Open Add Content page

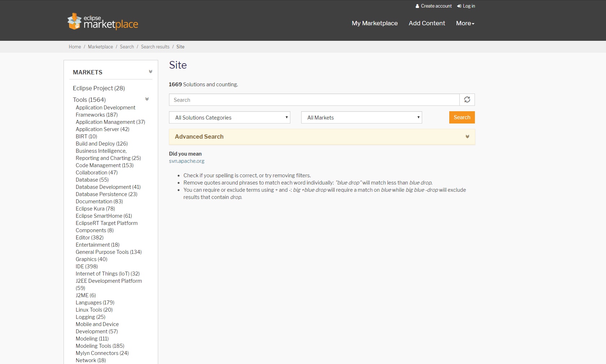(x=427, y=23)
